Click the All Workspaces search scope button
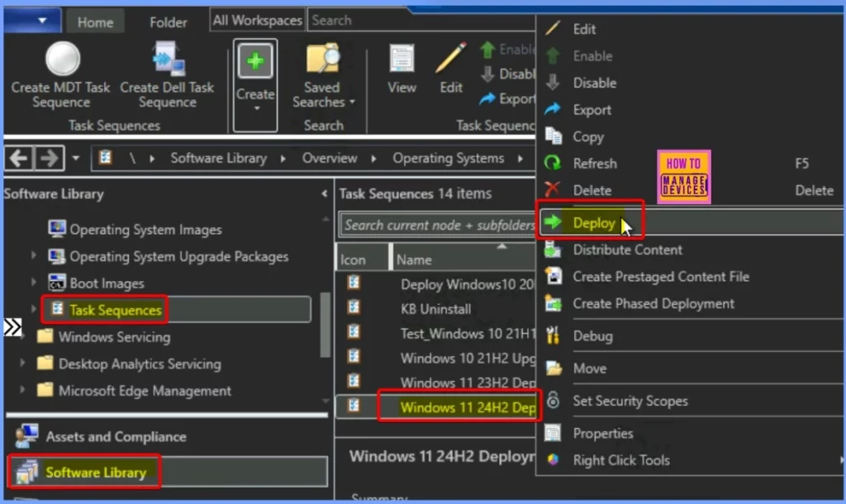846x504 pixels. point(257,21)
